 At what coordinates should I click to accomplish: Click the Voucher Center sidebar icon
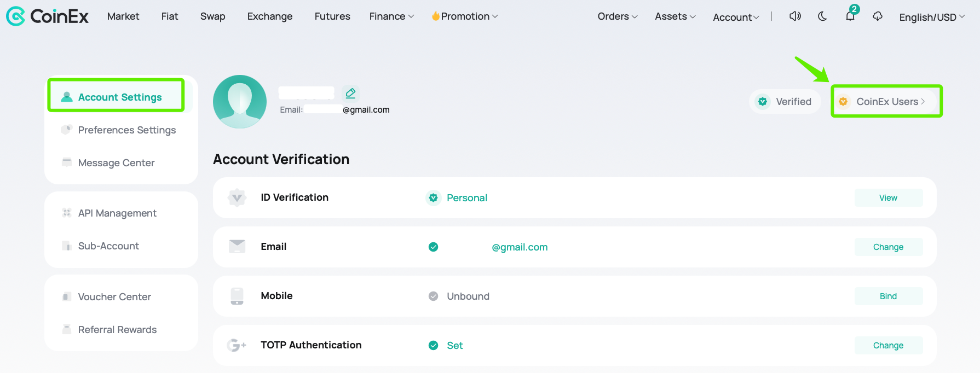pyautogui.click(x=67, y=296)
